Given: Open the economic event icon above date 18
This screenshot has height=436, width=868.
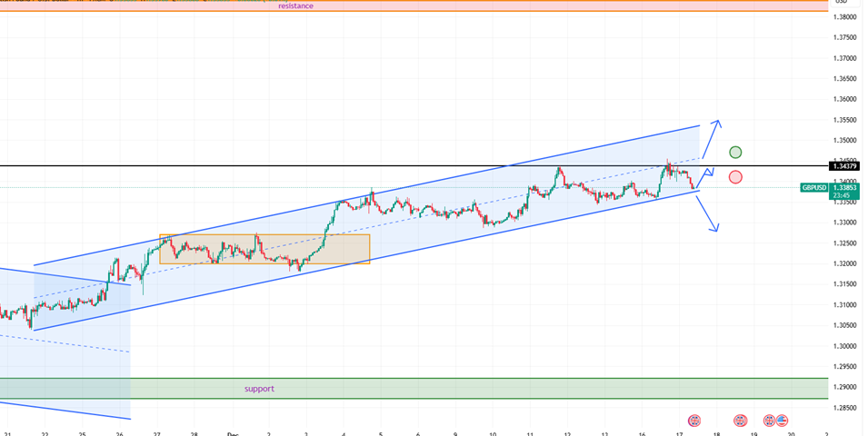Looking at the screenshot, I should [740, 421].
